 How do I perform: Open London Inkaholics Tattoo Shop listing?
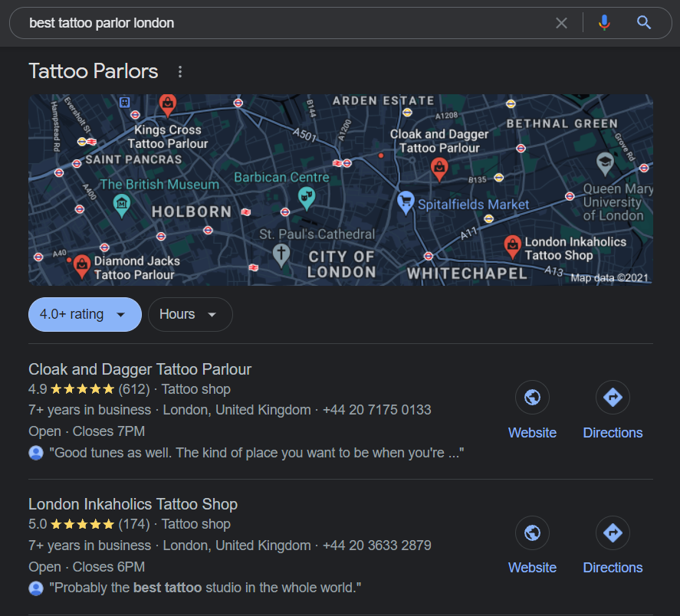point(133,504)
